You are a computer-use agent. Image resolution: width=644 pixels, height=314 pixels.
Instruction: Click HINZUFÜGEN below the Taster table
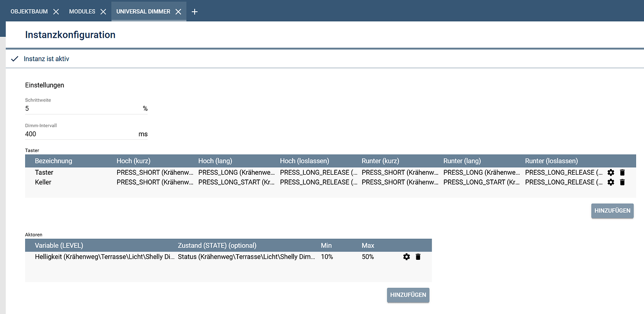(612, 211)
